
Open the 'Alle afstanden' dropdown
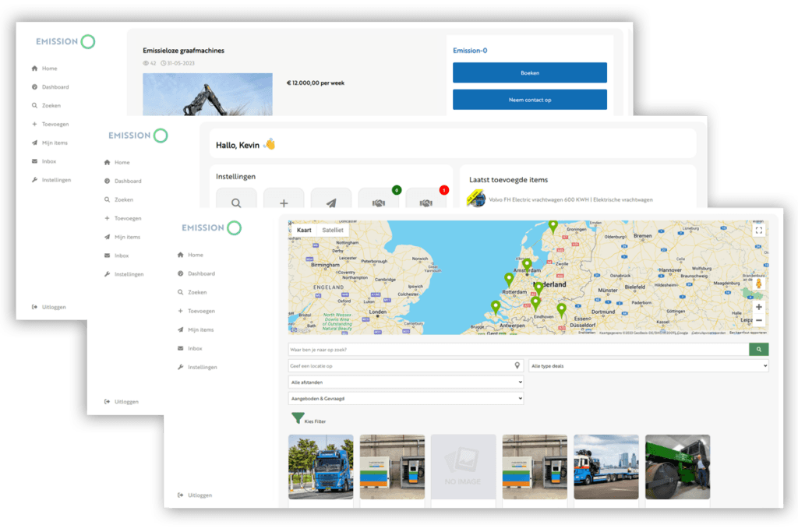click(405, 382)
